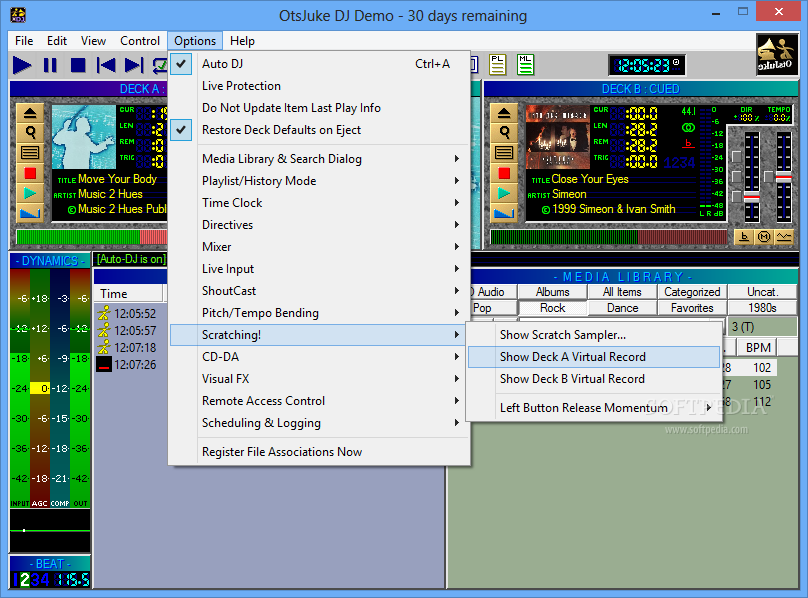Screen dimensions: 808x598
Task: Expand the Mixer submenu
Action: 319,247
